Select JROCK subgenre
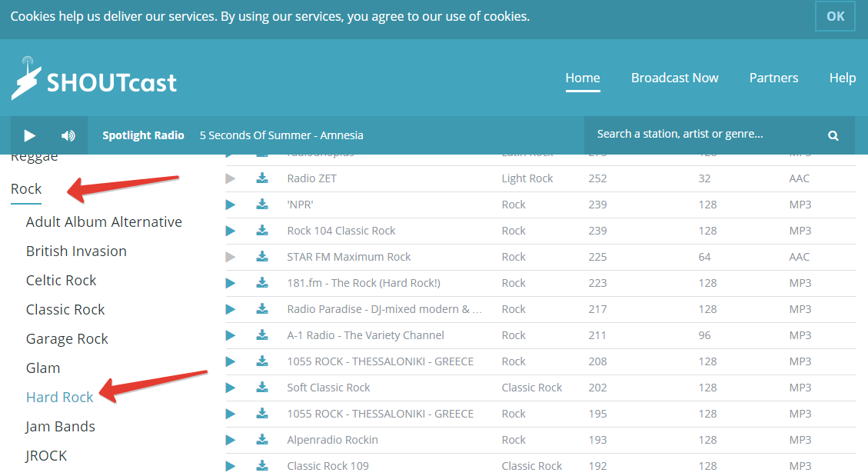This screenshot has width=868, height=476. (x=46, y=456)
